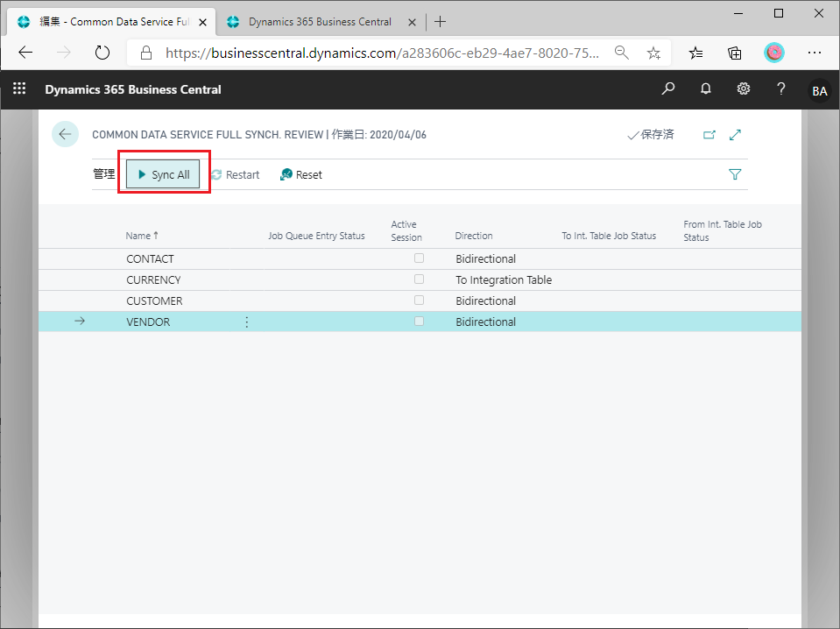Show more options for VENDOR row
The image size is (840, 629).
pyautogui.click(x=246, y=322)
